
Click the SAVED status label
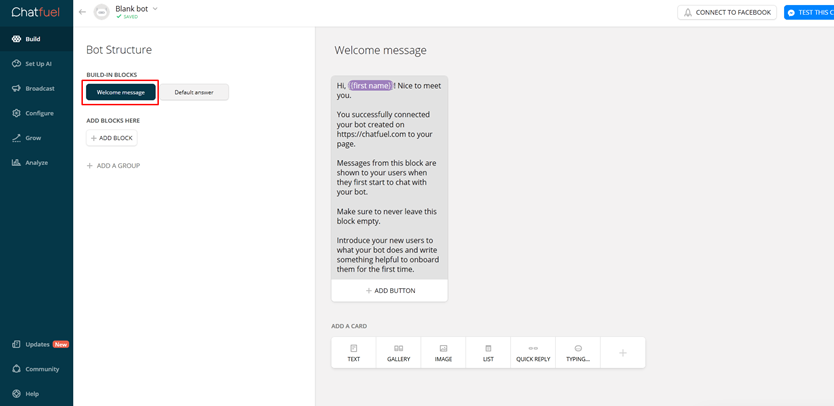tap(127, 17)
